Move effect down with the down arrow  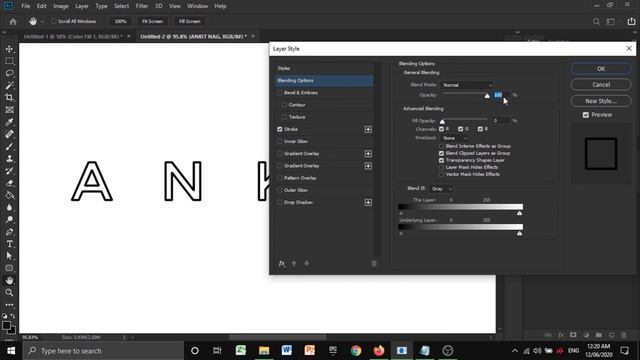[307, 264]
